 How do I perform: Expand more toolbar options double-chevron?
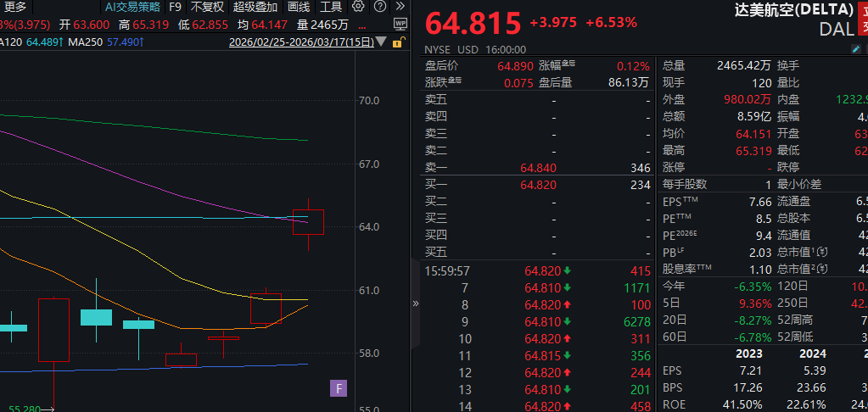[400, 7]
